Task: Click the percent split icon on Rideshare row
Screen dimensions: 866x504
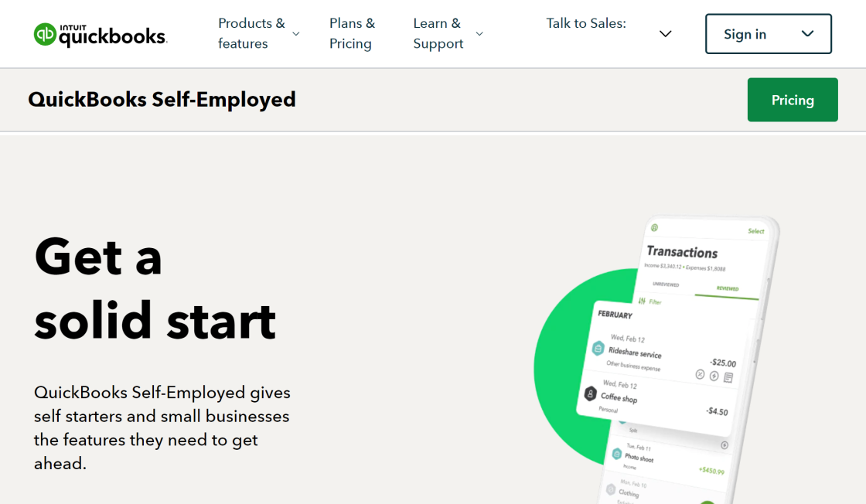Action: click(701, 374)
